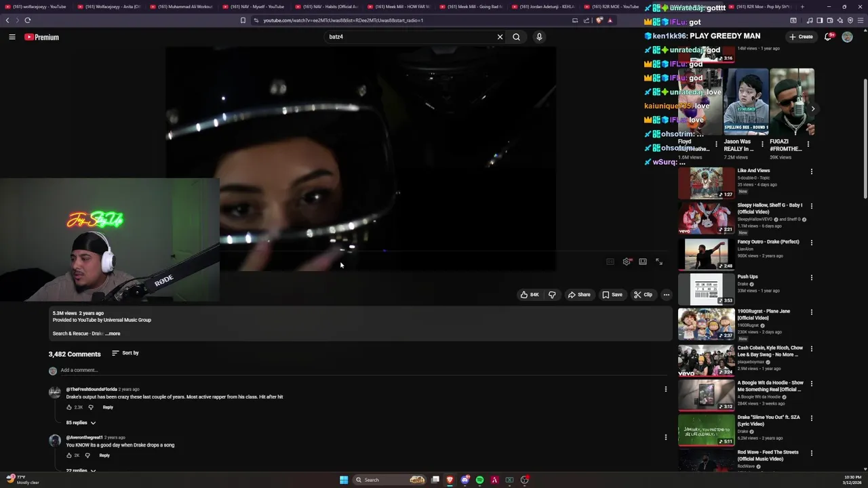Advance Shorts shelf with next arrow

point(812,108)
